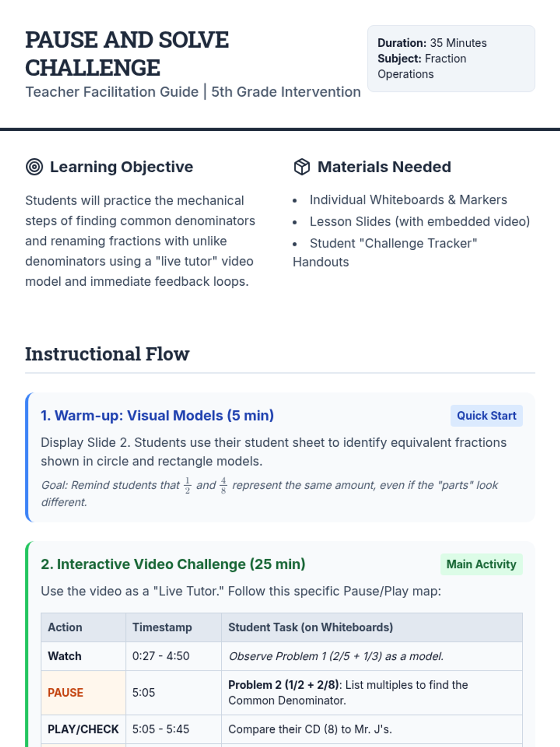Click the Duration 35 Minutes info box
This screenshot has width=560, height=747.
click(451, 58)
